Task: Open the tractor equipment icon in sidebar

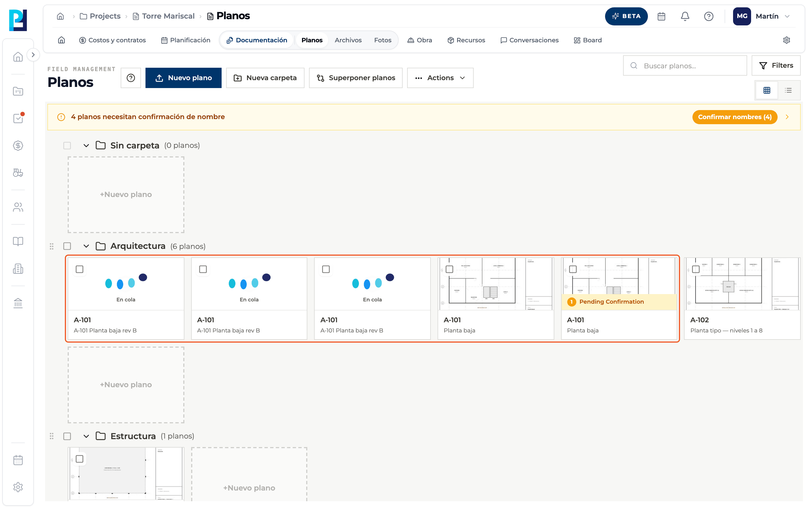Action: [x=18, y=173]
